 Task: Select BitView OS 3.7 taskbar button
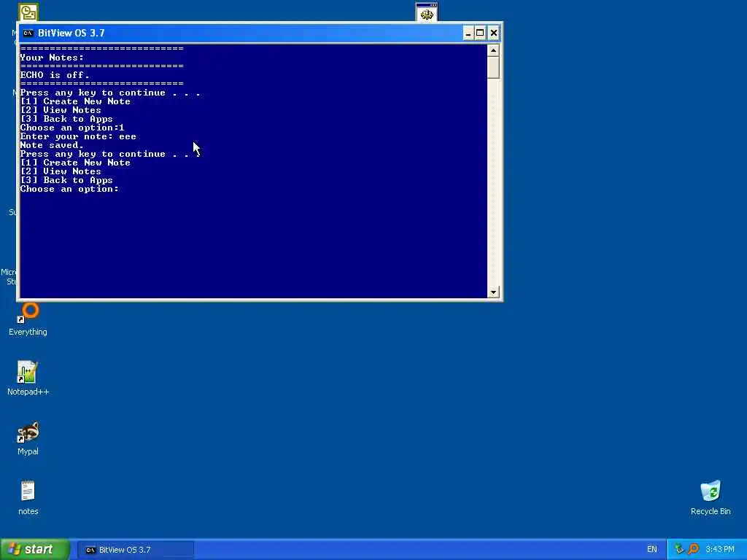136,550
